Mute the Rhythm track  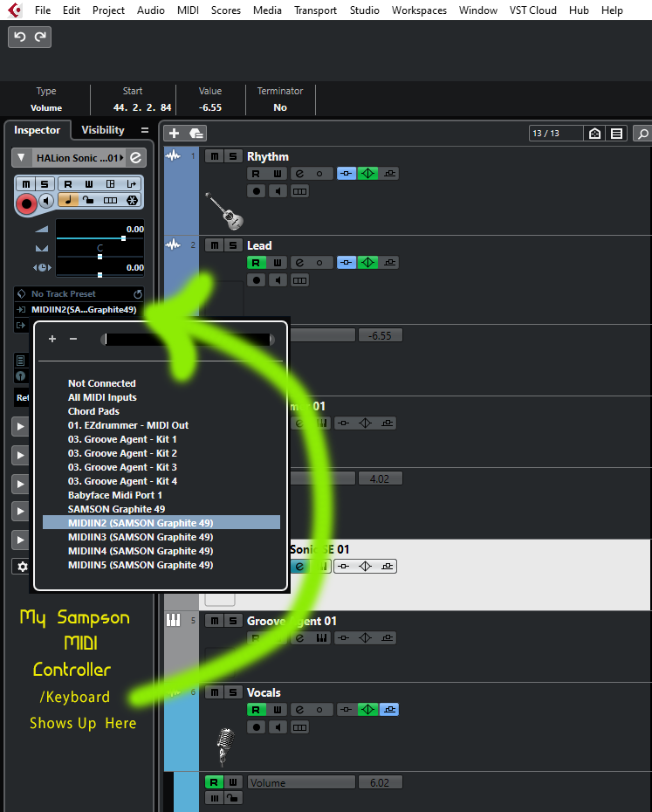click(215, 156)
